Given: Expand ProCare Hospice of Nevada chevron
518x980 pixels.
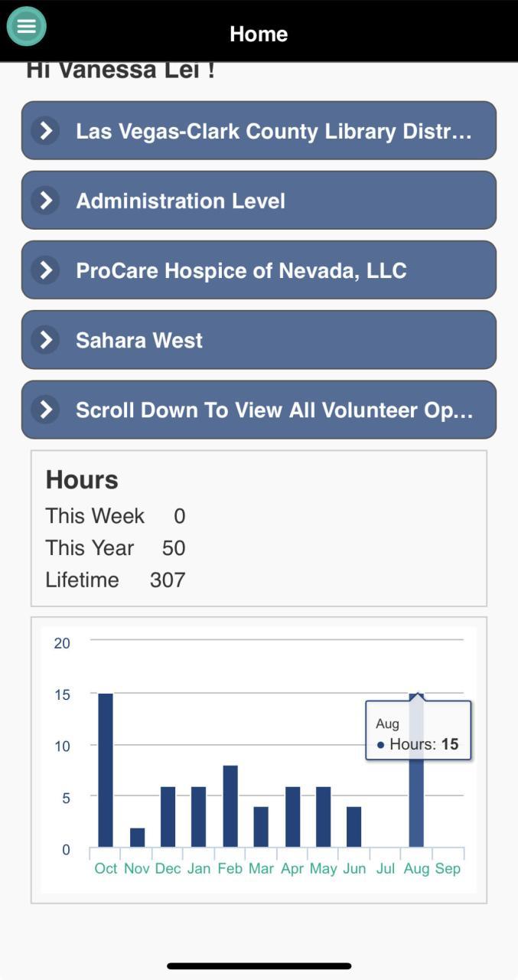Looking at the screenshot, I should [46, 270].
